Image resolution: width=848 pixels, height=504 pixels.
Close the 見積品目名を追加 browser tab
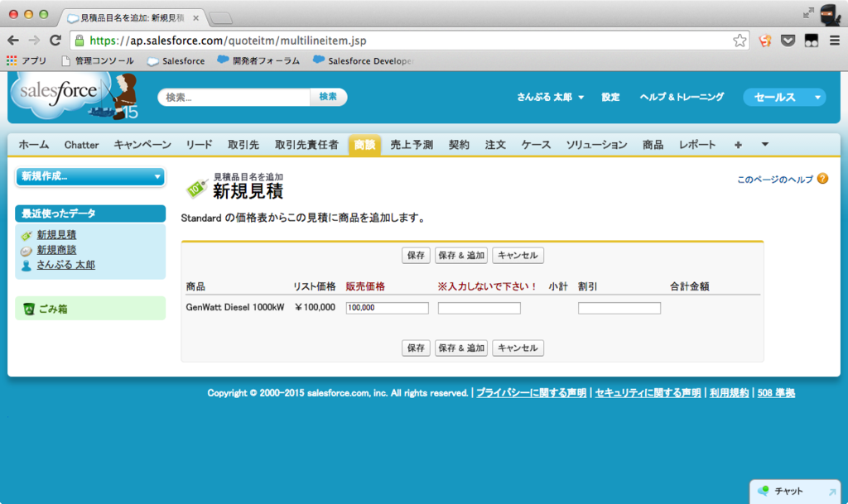coord(195,18)
